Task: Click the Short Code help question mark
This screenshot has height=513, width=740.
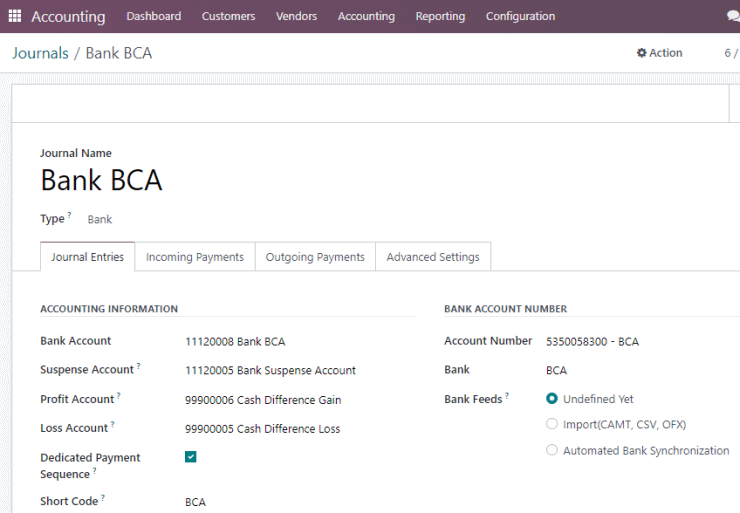Action: (x=103, y=497)
